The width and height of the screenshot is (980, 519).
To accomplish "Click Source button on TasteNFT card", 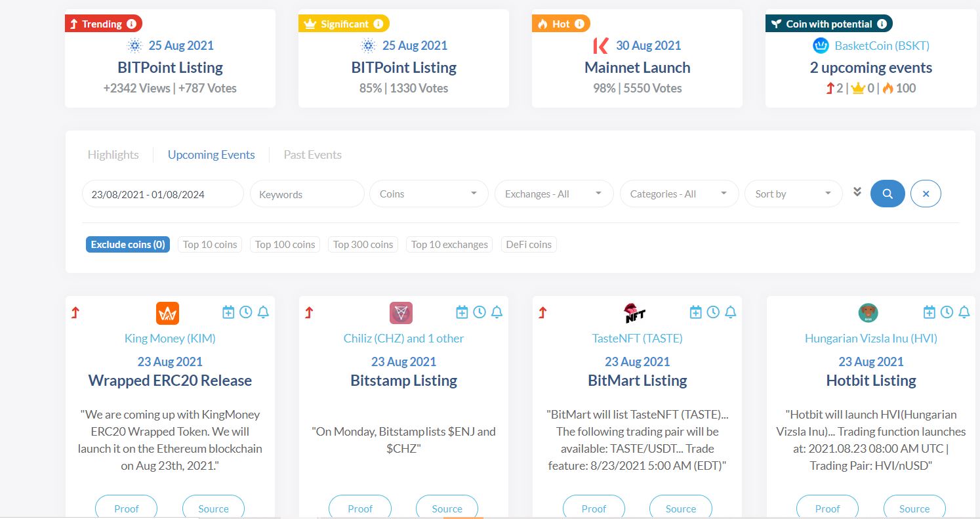I will tap(681, 508).
